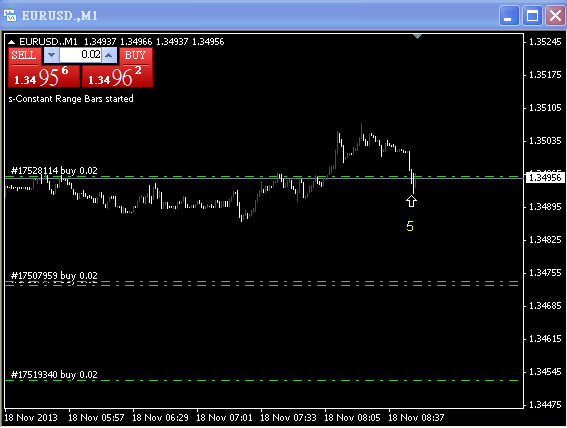Click the sell price 1.34 95 display
Viewport: 567px width, 428px height.
44,76
